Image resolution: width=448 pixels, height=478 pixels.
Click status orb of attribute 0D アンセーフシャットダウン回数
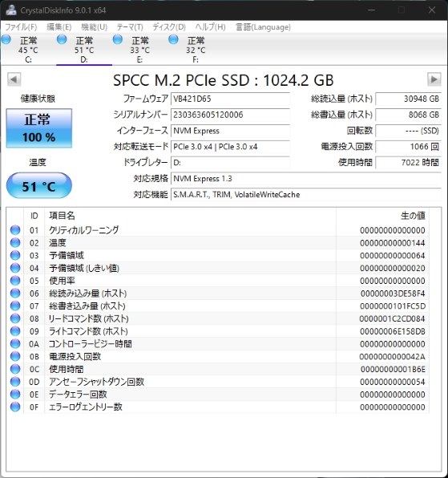(x=15, y=382)
